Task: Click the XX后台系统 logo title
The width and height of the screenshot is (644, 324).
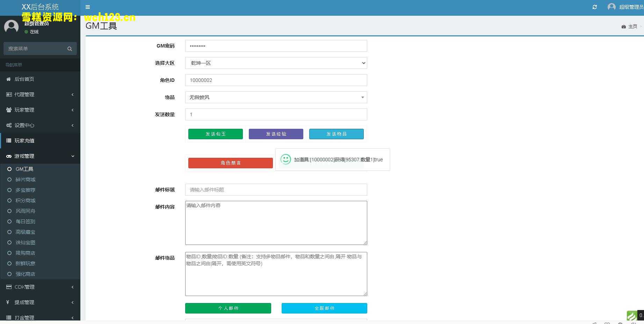Action: (x=40, y=7)
